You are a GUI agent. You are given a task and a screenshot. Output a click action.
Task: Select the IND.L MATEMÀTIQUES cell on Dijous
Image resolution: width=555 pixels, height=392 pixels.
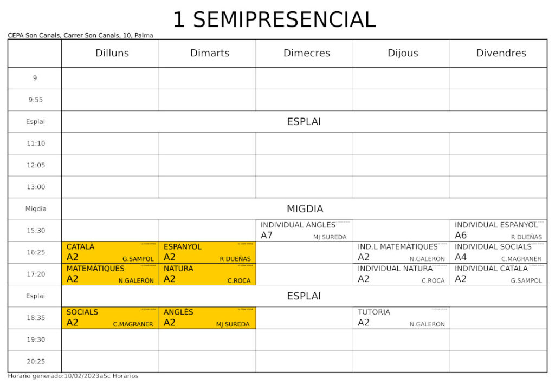coord(402,252)
